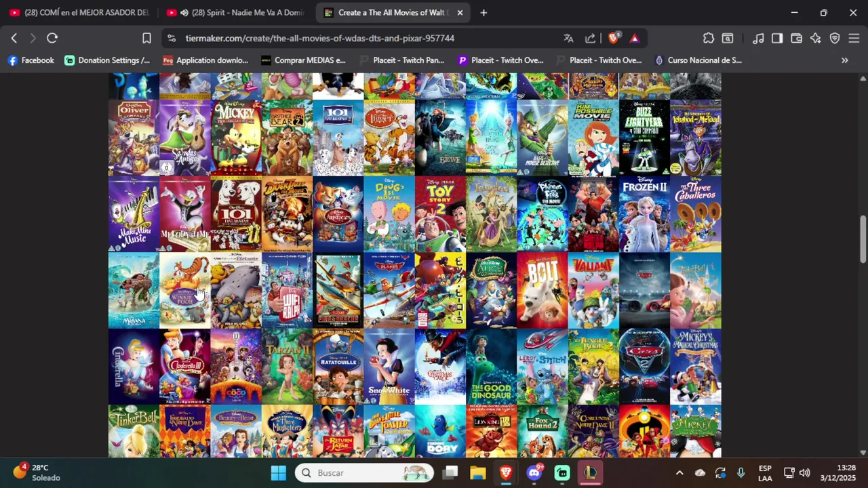The width and height of the screenshot is (868, 488).
Task: Open the Windows Start menu
Action: [279, 472]
